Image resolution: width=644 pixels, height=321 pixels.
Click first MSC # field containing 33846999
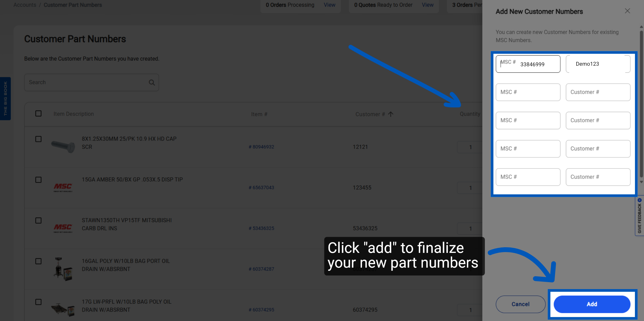pyautogui.click(x=528, y=64)
